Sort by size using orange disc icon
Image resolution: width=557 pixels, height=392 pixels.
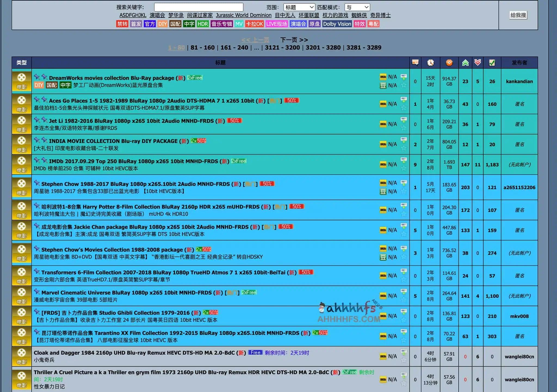[x=449, y=62]
